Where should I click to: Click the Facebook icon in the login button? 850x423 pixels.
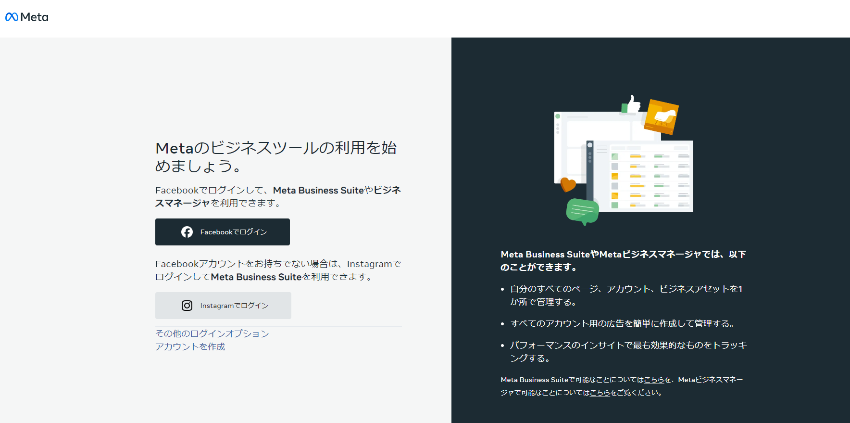(x=187, y=232)
